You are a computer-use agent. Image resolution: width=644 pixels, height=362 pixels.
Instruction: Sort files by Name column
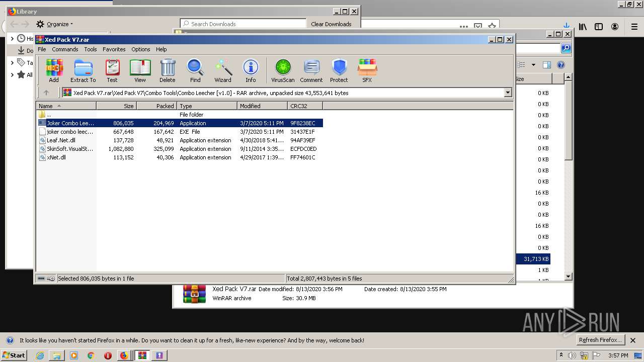(x=66, y=106)
